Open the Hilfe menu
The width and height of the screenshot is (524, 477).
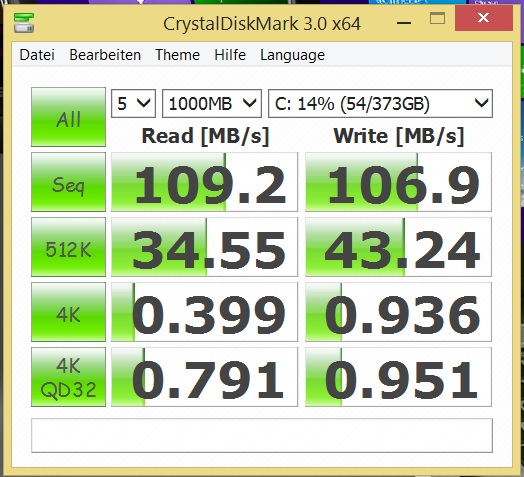pyautogui.click(x=230, y=55)
